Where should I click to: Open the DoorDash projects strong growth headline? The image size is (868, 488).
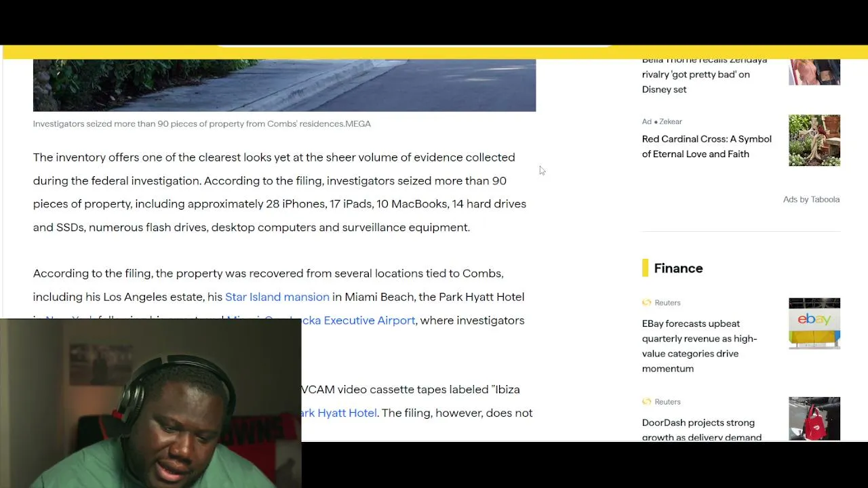click(702, 430)
